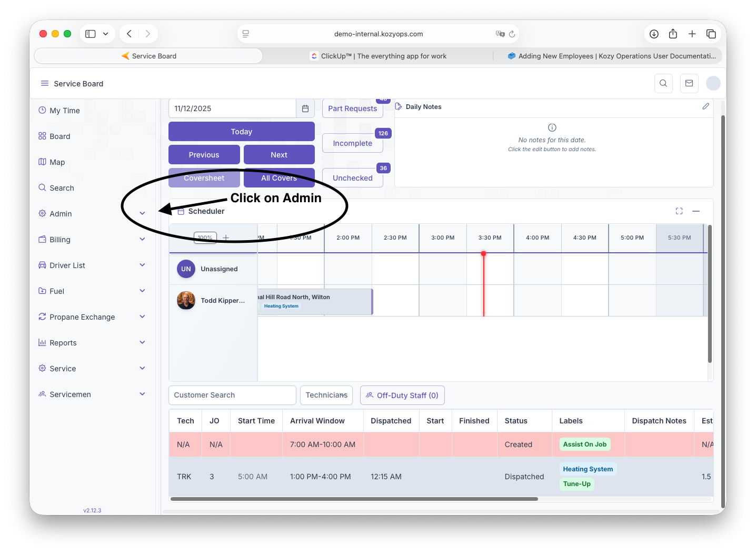Switch to the ClickUp browser tab
Screen dimensions: 756x554
pos(378,56)
